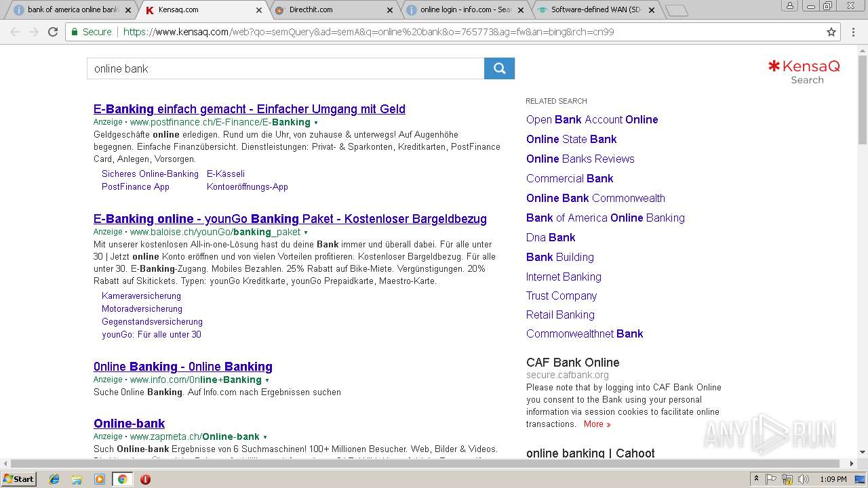
Task: Select related search 'Retail Banking'
Action: pos(560,315)
